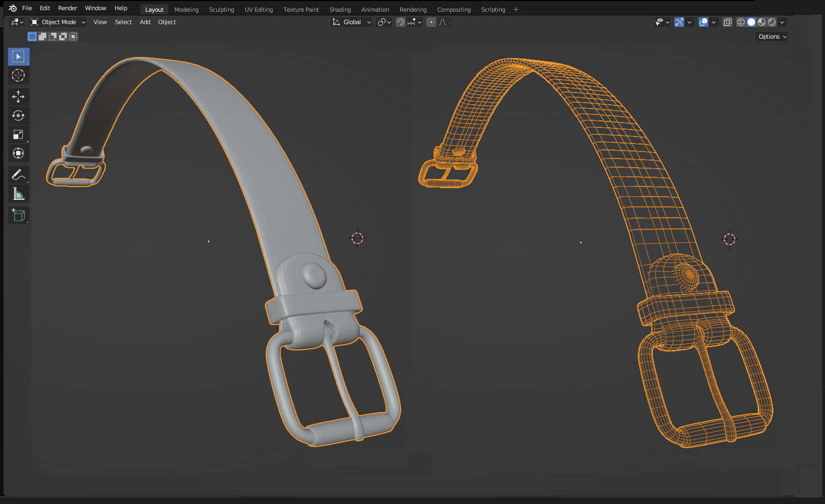This screenshot has height=504, width=825.
Task: Switch to the Compositing workspace tab
Action: point(454,10)
